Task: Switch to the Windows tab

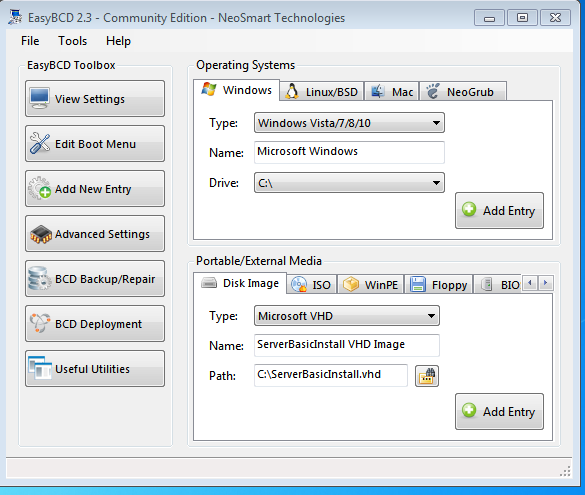Action: (x=236, y=90)
